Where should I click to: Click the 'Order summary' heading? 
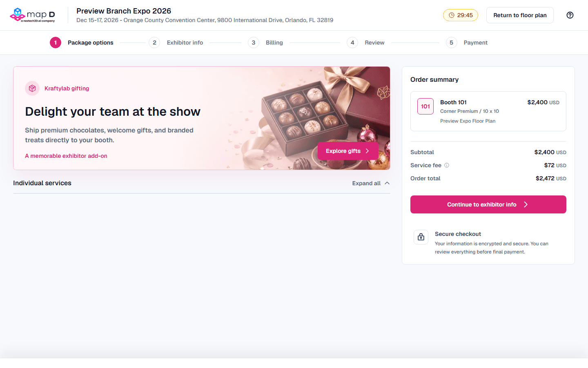[x=434, y=80]
